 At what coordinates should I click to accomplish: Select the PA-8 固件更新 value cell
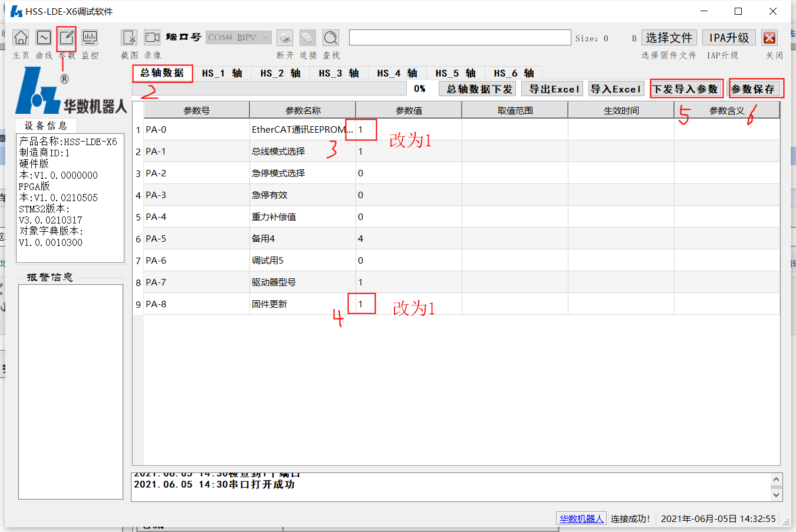[x=409, y=304]
